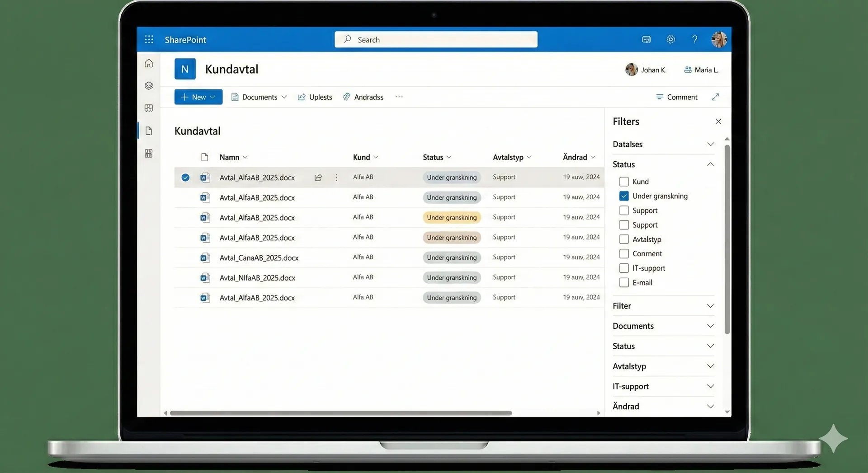This screenshot has width=868, height=473.
Task: Open more actions dots on selected row
Action: pos(336,178)
